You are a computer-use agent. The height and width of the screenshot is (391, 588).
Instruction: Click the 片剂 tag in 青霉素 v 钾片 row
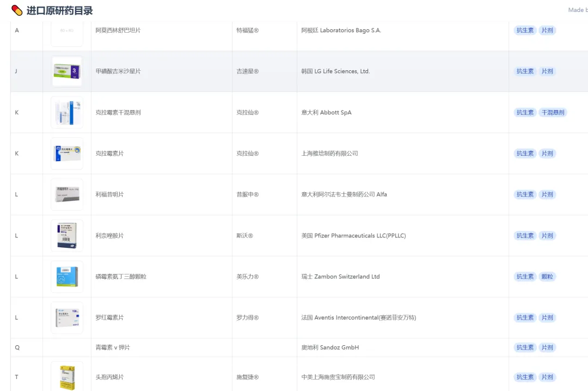click(547, 347)
